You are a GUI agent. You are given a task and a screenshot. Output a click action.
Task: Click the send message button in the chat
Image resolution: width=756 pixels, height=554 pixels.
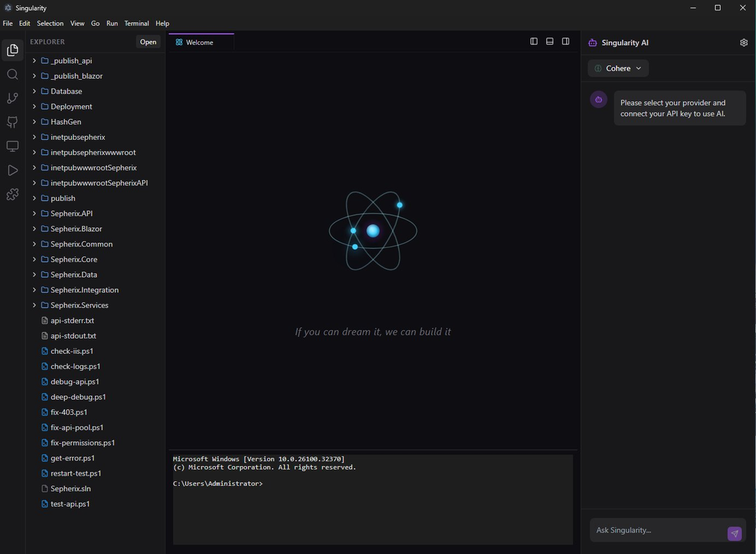734,534
